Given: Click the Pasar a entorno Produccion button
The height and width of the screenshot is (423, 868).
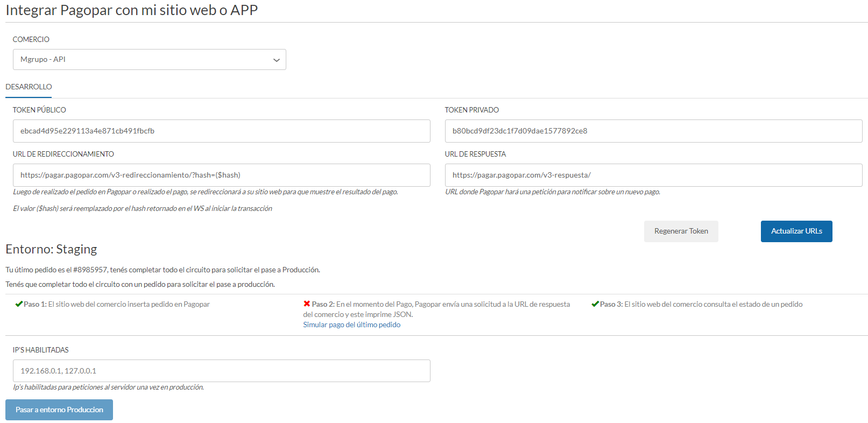Looking at the screenshot, I should tap(59, 410).
